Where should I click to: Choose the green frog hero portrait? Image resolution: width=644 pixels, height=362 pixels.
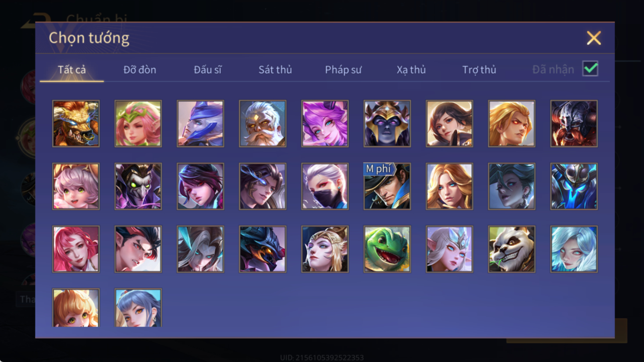coord(387,249)
